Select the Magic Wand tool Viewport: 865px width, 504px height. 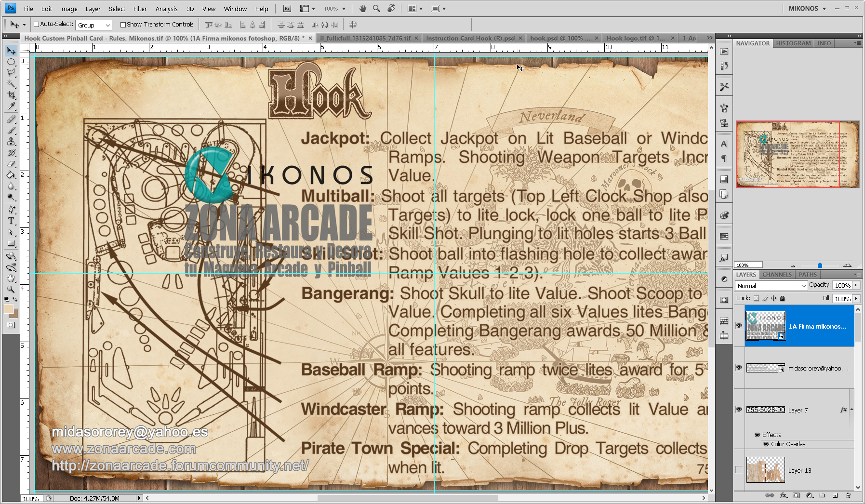(11, 84)
